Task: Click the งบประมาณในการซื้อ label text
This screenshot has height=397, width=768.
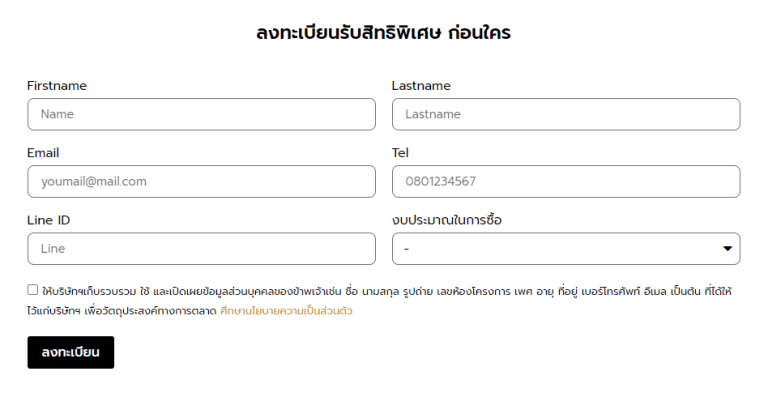Action: pyautogui.click(x=447, y=220)
